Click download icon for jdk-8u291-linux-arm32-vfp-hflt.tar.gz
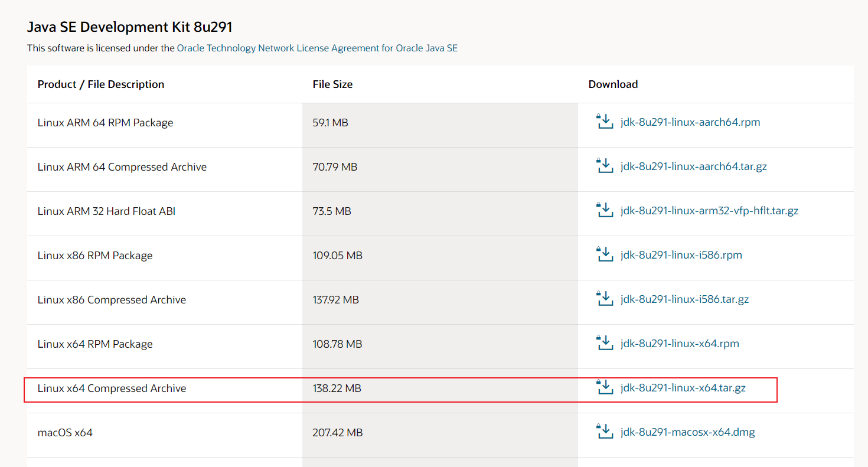 pyautogui.click(x=605, y=210)
